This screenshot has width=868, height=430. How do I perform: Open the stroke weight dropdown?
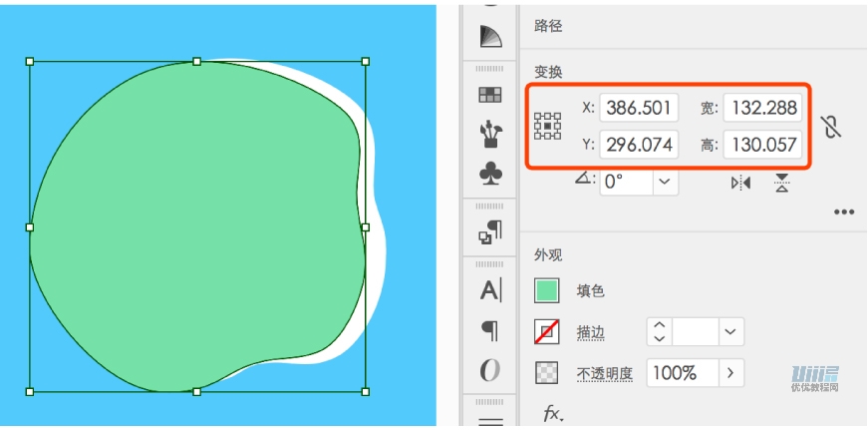tap(730, 331)
